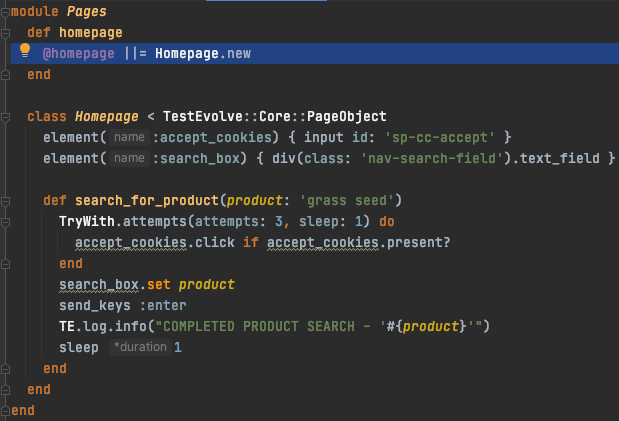Viewport: 619px width, 421px height.
Task: Click the 'do' keyword after attempts
Action: pos(387,222)
